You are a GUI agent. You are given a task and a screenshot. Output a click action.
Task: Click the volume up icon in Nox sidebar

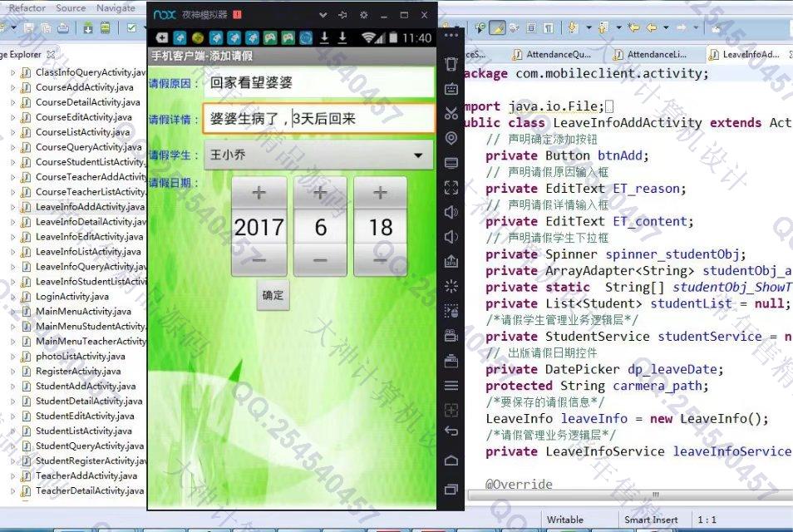tap(451, 212)
